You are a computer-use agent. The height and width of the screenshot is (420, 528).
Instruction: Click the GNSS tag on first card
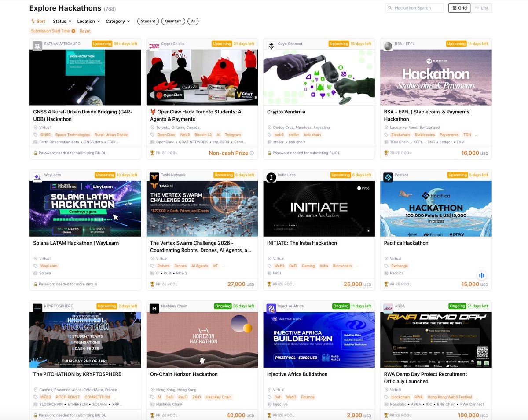pyautogui.click(x=46, y=135)
